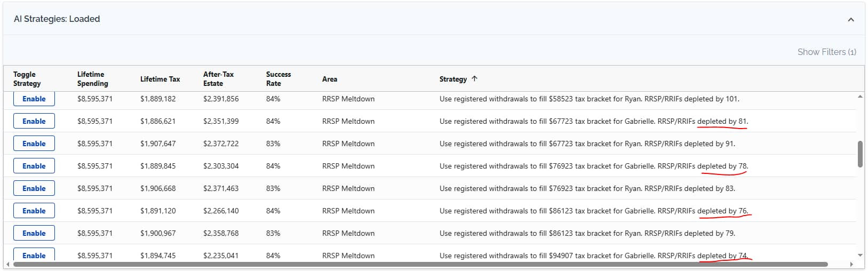Enable Ryan's $76923 tax bracket strategy

point(34,188)
